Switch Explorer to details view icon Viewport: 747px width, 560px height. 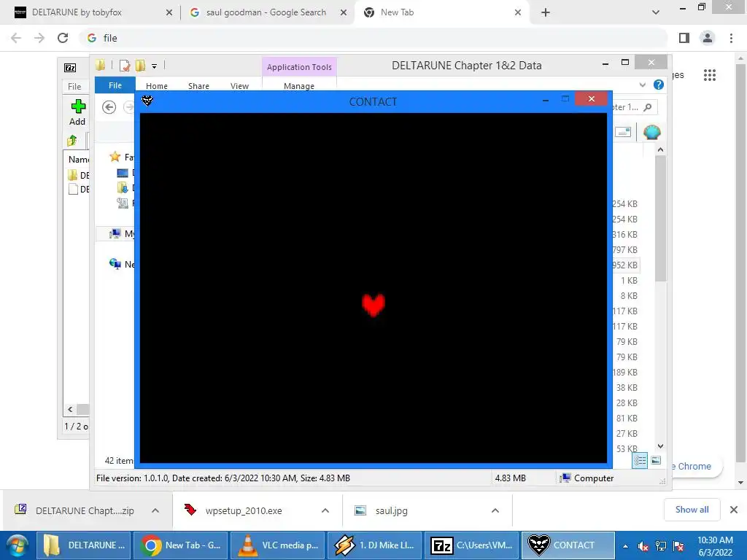pos(640,460)
